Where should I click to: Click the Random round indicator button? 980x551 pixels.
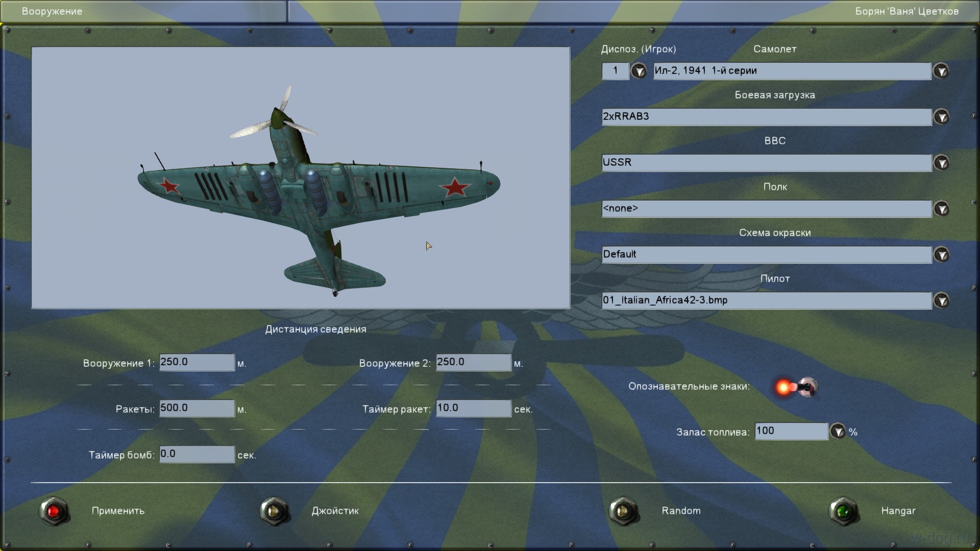tap(623, 511)
